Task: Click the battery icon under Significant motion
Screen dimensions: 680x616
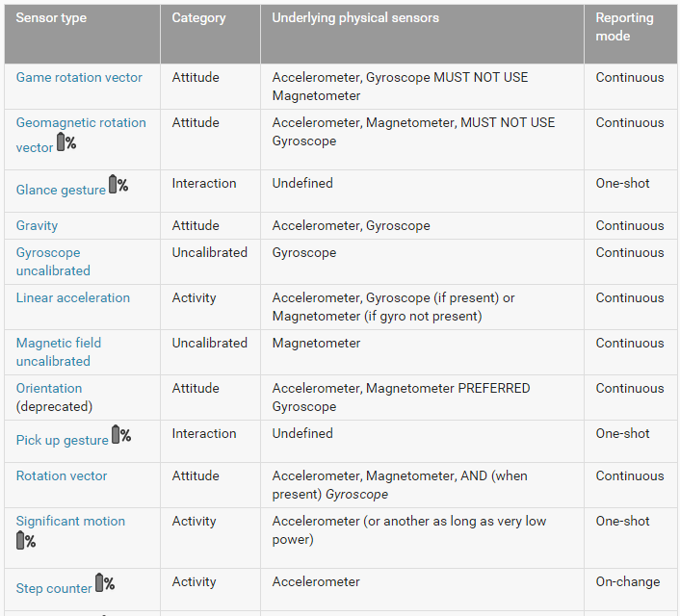Action: click(x=26, y=540)
